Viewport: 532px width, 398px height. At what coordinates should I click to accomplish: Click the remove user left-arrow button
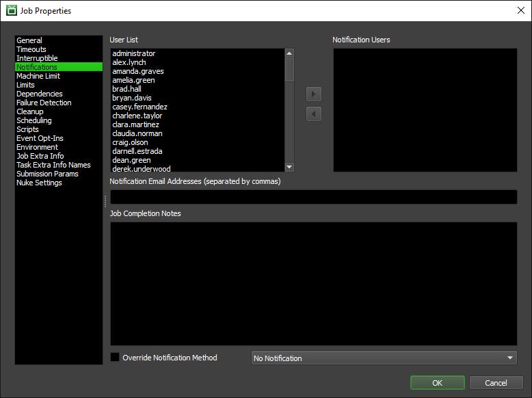[x=313, y=114]
